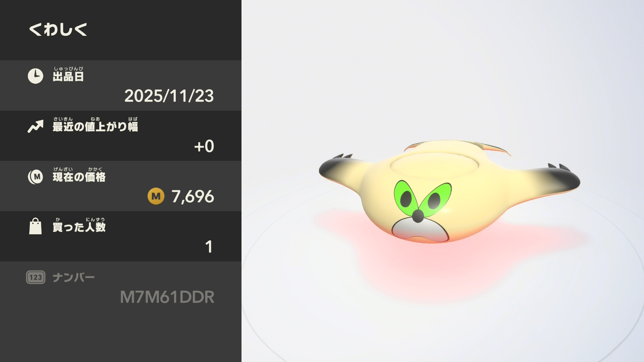Click the +0 price change value
This screenshot has width=644, height=362.
click(x=204, y=146)
